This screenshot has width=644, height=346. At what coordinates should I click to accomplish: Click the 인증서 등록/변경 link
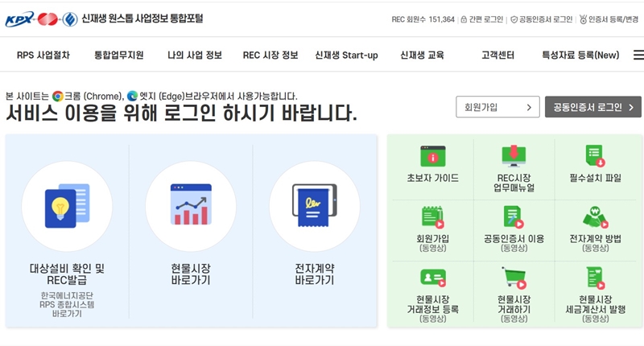point(613,19)
